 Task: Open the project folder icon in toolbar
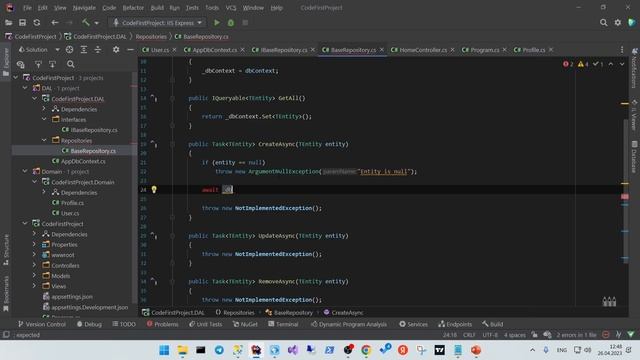(x=8, y=23)
